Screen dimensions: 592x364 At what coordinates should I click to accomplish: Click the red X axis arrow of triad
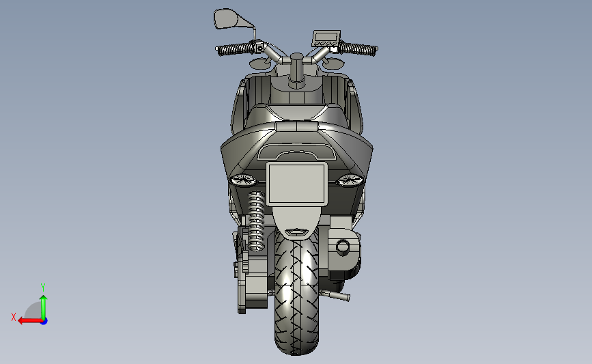click(x=29, y=321)
